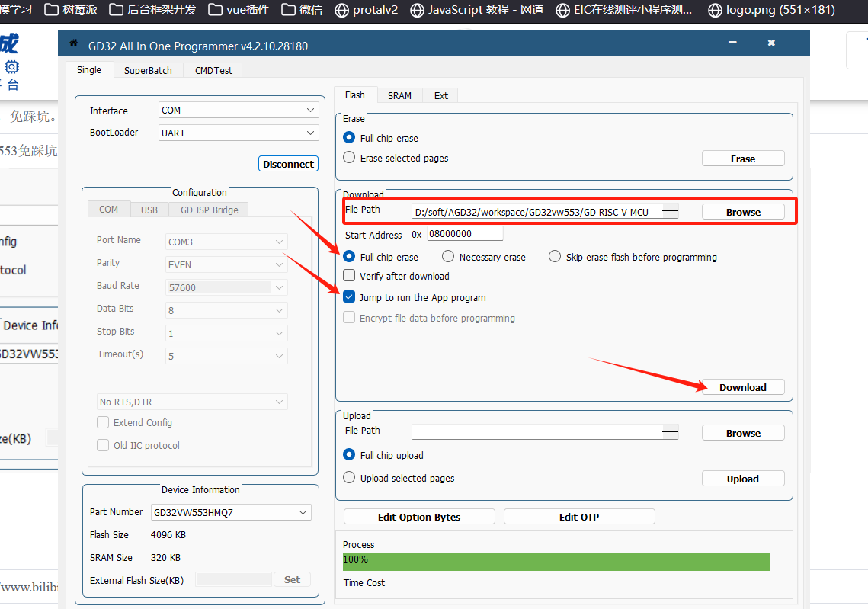Image resolution: width=868 pixels, height=609 pixels.
Task: Switch to the SuperBatch tab
Action: coord(148,70)
